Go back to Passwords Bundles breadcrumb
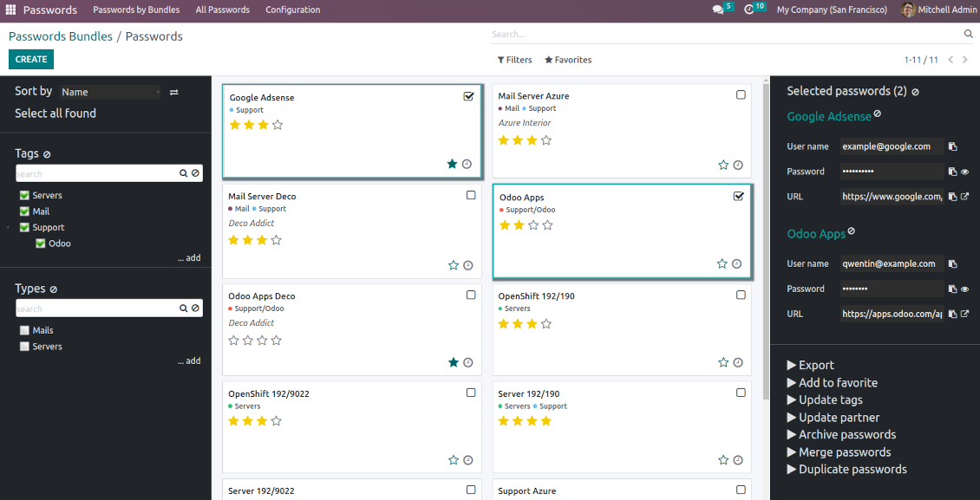The image size is (980, 500). click(x=61, y=36)
